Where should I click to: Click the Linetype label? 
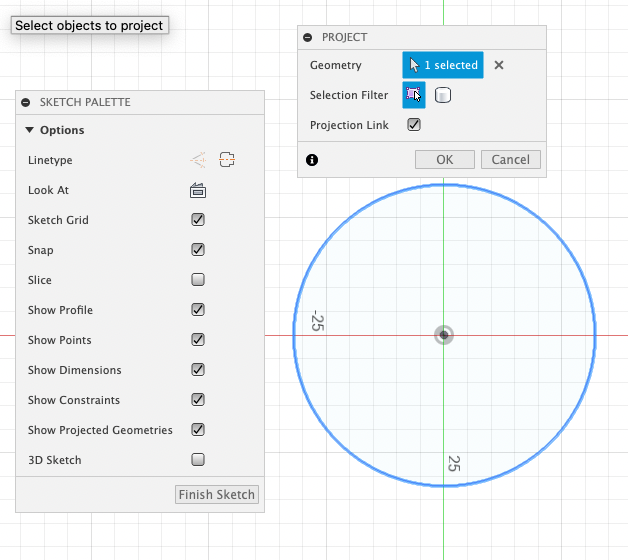pos(50,160)
